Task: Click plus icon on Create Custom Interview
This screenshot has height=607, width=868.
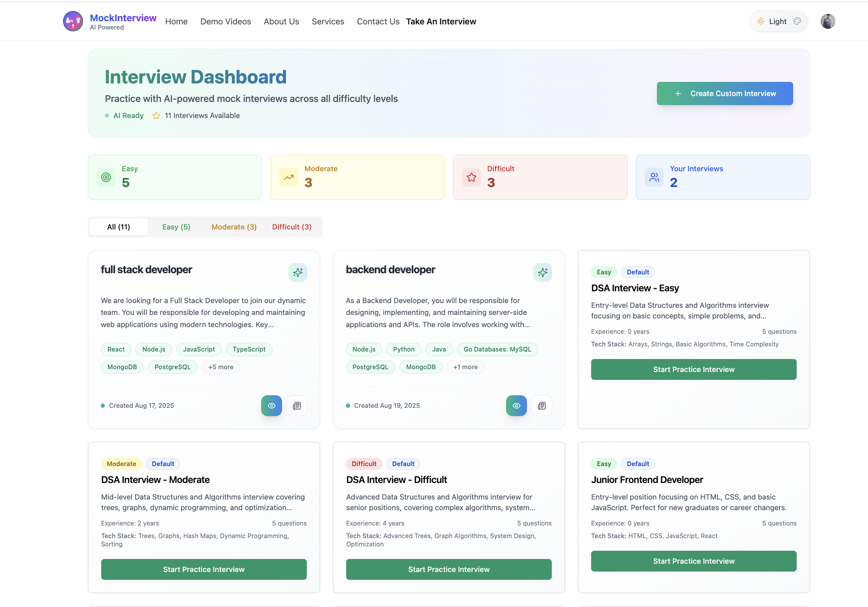Action: tap(678, 93)
